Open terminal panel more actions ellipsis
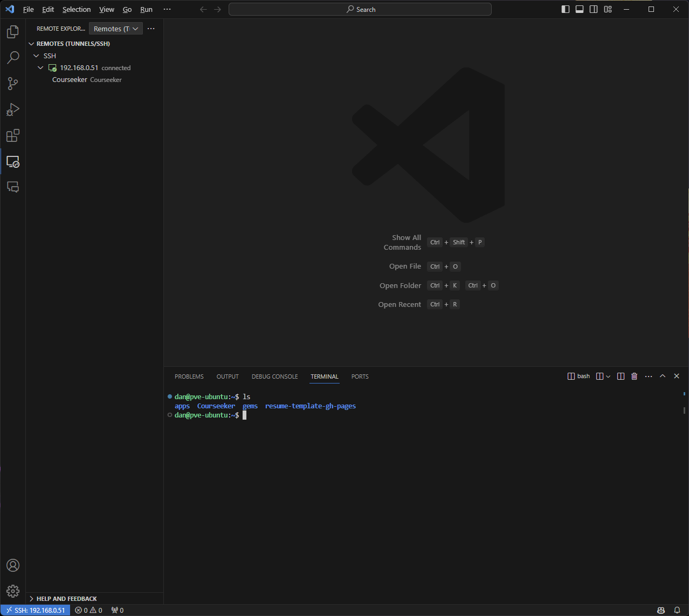The height and width of the screenshot is (616, 689). [x=649, y=376]
